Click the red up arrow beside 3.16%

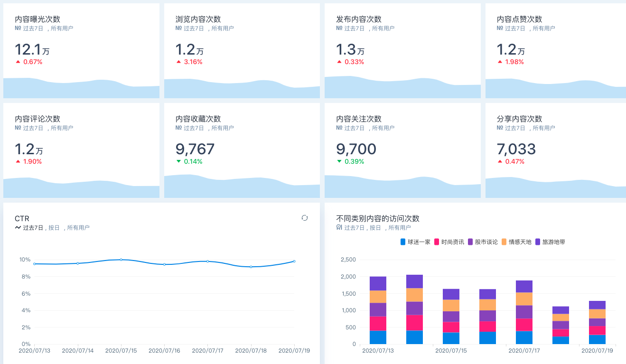click(x=179, y=62)
